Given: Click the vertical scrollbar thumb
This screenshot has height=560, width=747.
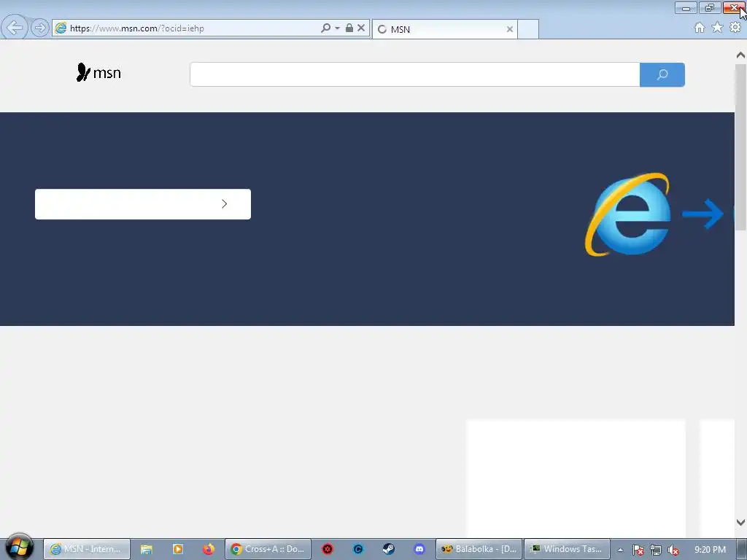Looking at the screenshot, I should pyautogui.click(x=740, y=147).
